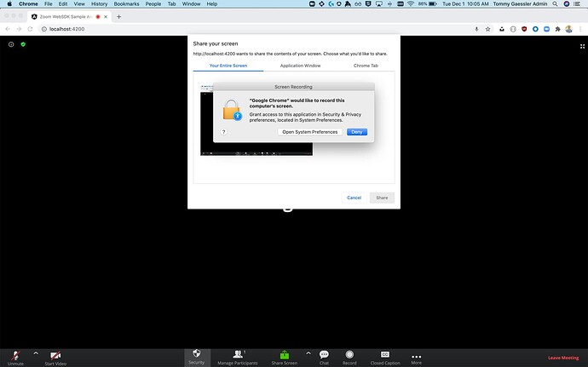Open the Help menu
Image resolution: width=588 pixels, height=367 pixels.
(212, 3)
